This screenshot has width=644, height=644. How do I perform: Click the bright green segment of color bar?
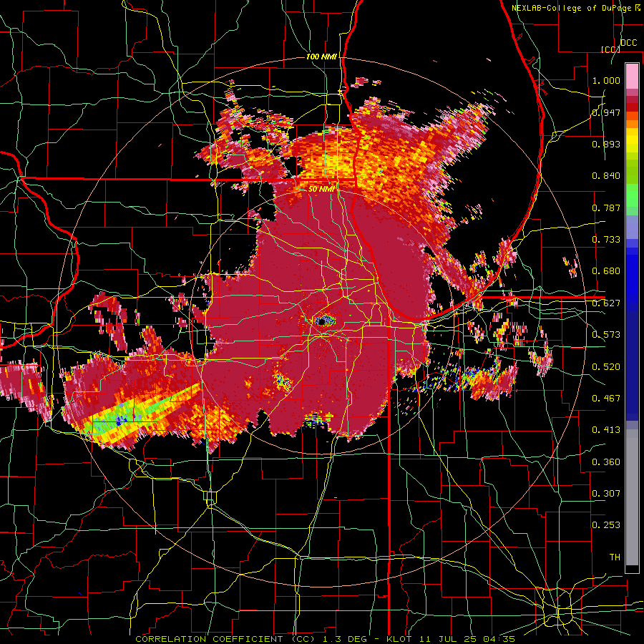click(632, 195)
